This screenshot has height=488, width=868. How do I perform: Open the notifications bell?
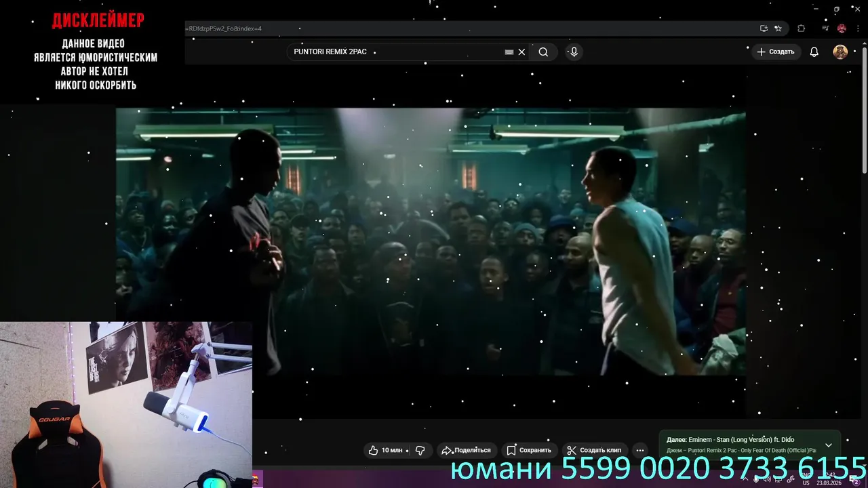tap(814, 52)
